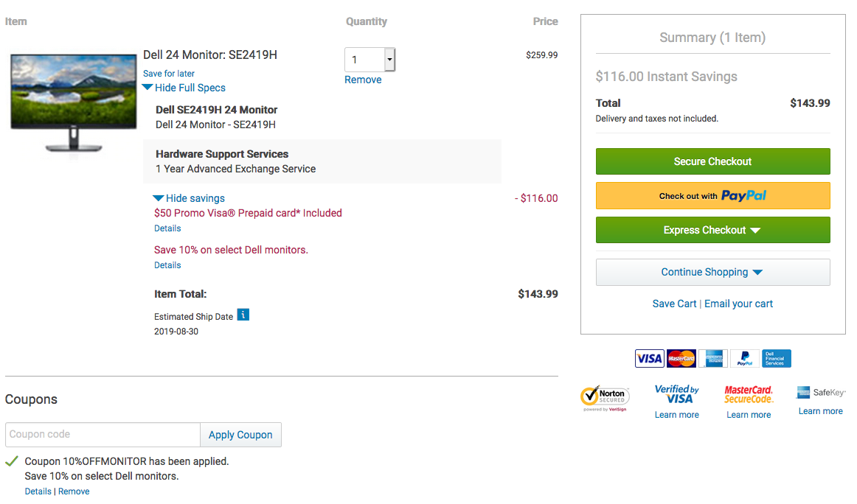Expand the Express Checkout dropdown

coord(712,230)
